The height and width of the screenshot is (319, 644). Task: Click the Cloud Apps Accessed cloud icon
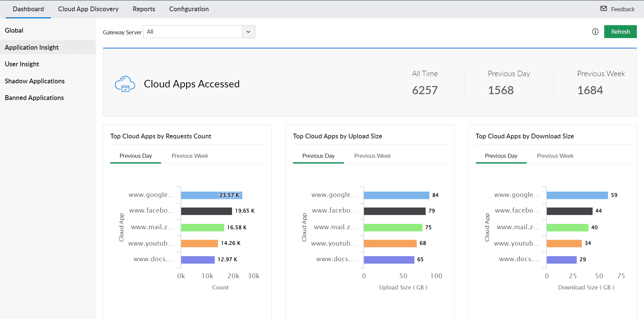[125, 83]
